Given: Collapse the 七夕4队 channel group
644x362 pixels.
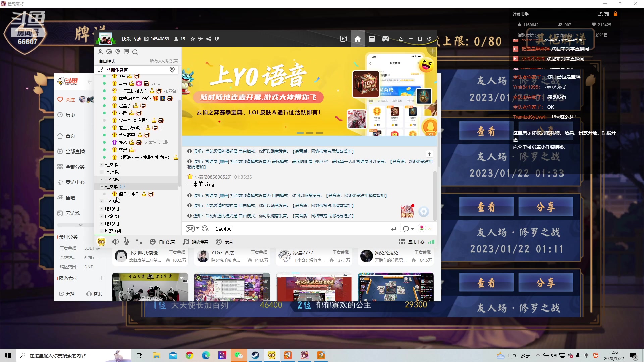Looking at the screenshot, I should click(102, 187).
